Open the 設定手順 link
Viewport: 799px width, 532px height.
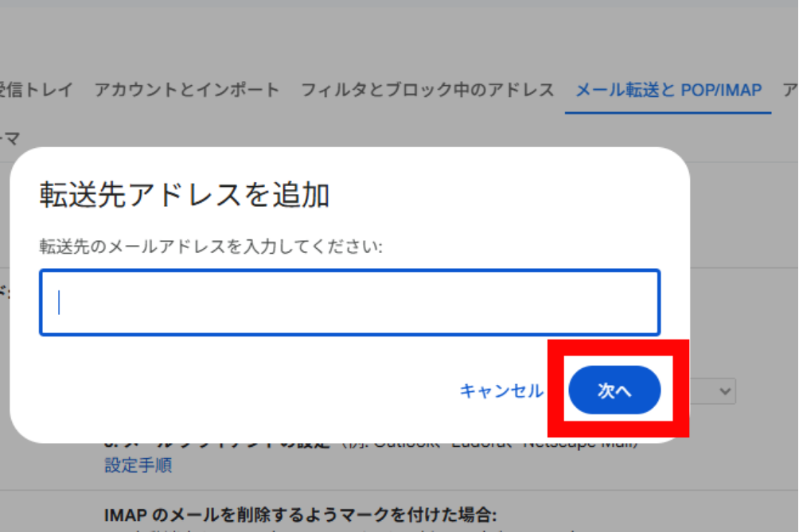pos(138,464)
